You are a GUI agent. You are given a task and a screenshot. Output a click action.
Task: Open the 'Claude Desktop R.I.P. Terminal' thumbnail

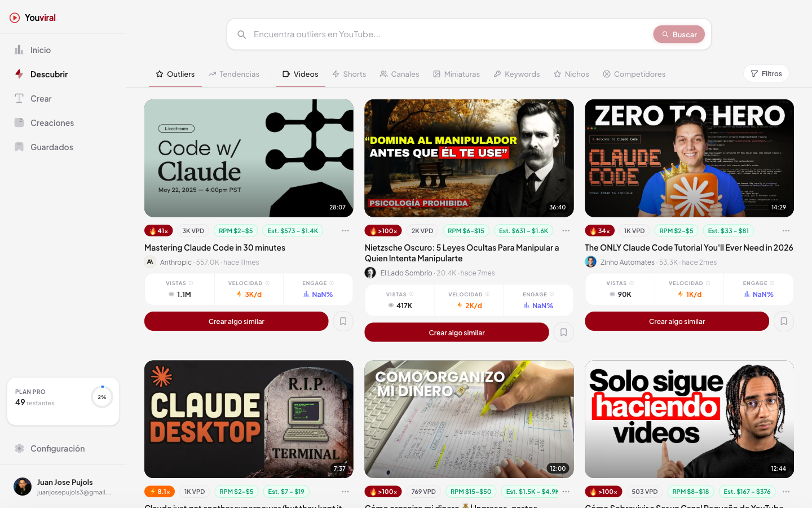click(x=249, y=419)
